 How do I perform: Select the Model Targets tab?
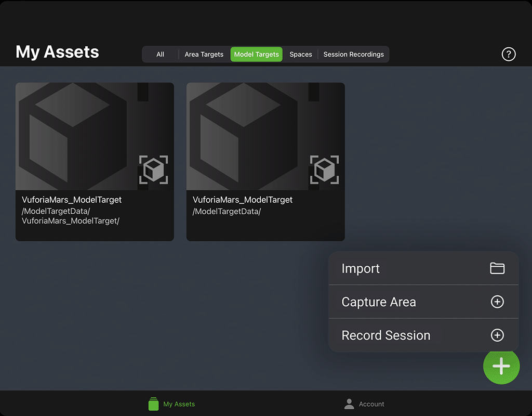tap(256, 54)
